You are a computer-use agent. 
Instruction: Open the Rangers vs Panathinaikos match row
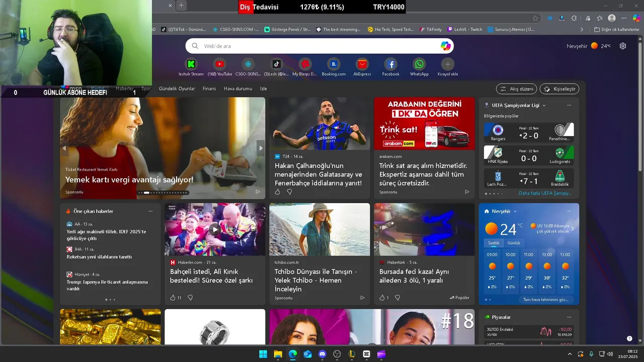click(x=529, y=133)
